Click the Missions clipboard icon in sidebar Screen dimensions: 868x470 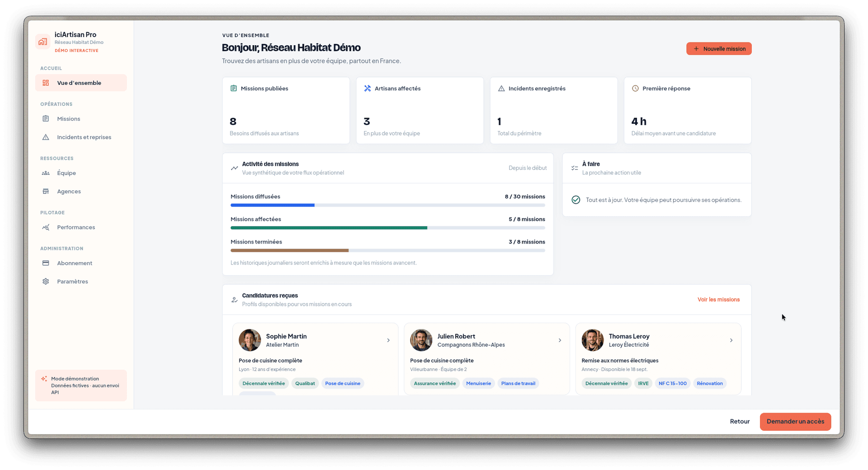coord(46,118)
